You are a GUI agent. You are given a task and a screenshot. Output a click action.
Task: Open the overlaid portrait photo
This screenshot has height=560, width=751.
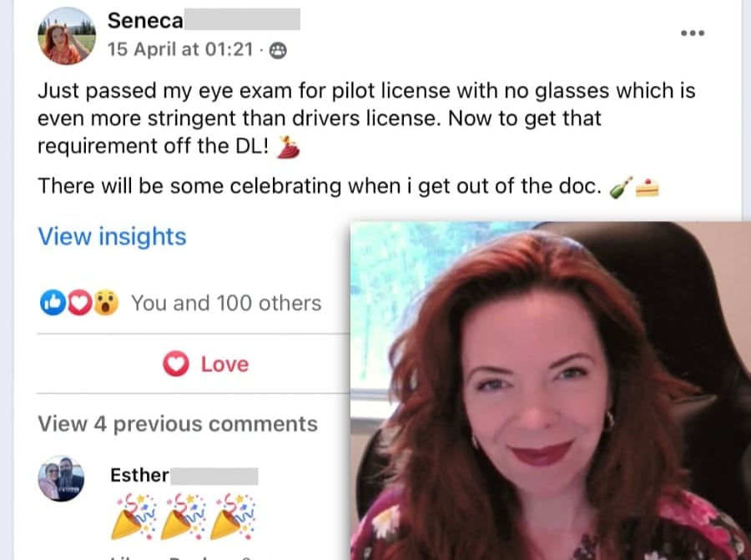coord(550,391)
